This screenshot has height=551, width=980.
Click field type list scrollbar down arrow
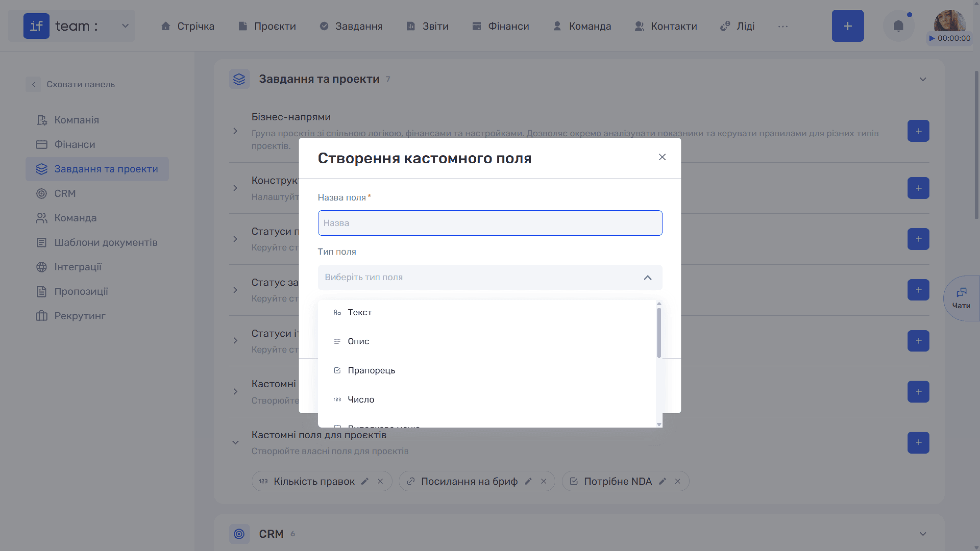(x=659, y=424)
